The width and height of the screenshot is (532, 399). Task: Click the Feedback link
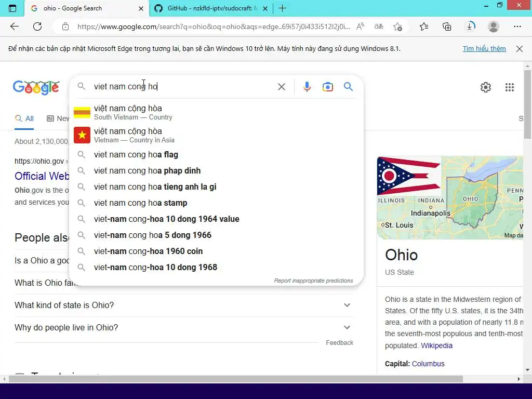point(340,343)
